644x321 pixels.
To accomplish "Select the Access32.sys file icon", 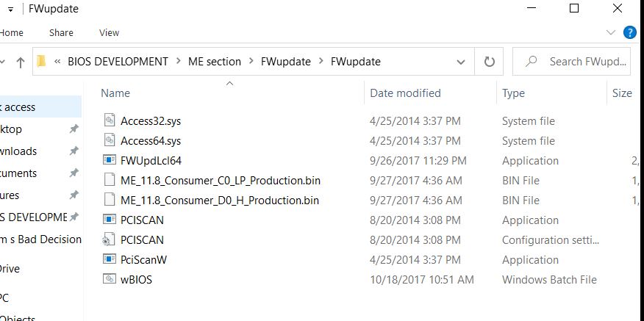I will pos(109,120).
